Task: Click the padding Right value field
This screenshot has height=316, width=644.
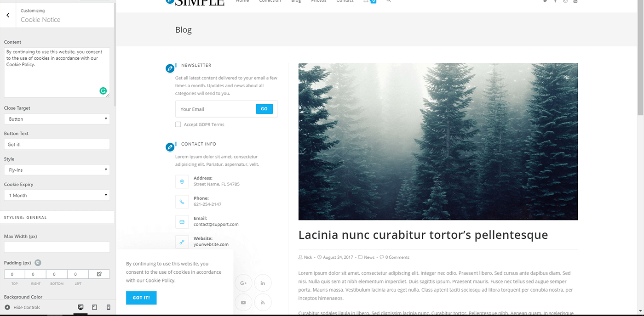Action: tap(36, 274)
